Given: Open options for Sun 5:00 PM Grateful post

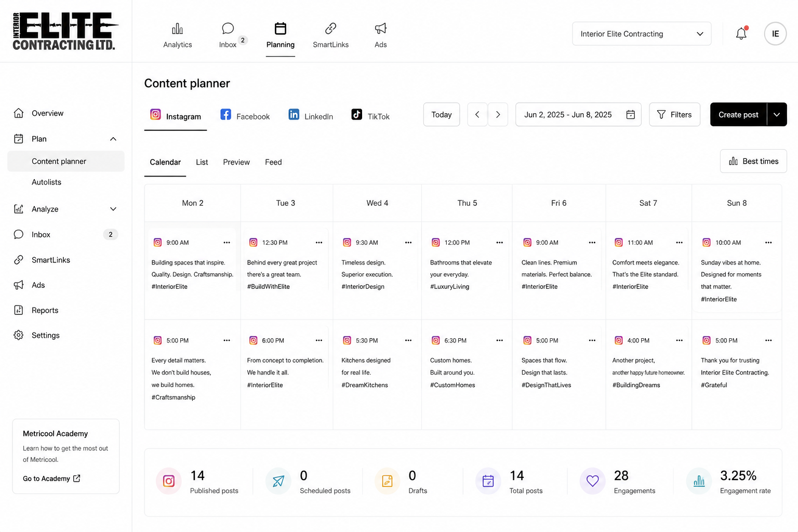Looking at the screenshot, I should coord(768,340).
